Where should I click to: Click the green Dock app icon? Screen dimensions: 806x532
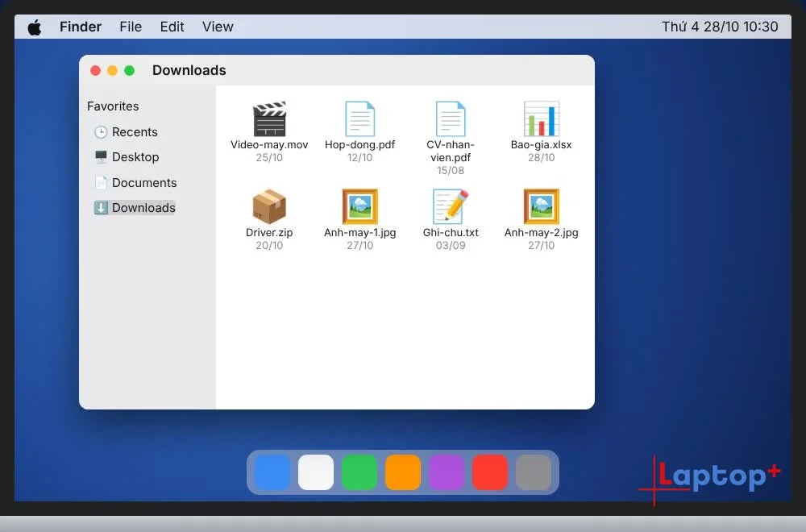359,472
